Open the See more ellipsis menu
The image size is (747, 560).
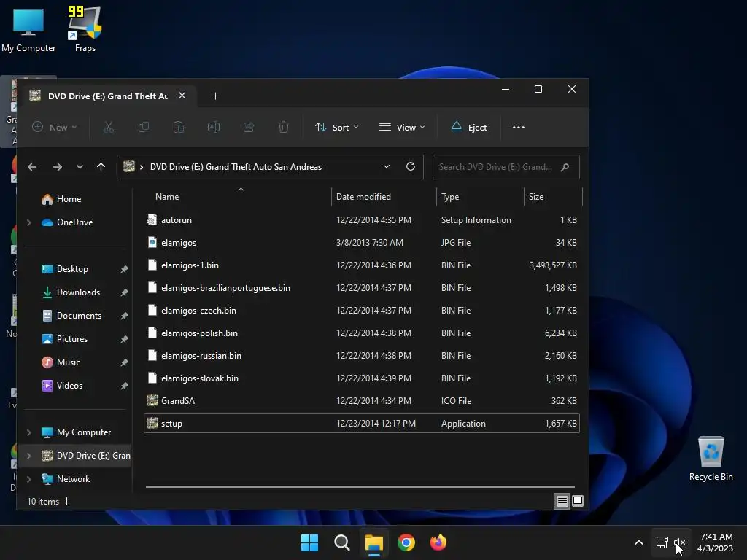[x=519, y=127]
